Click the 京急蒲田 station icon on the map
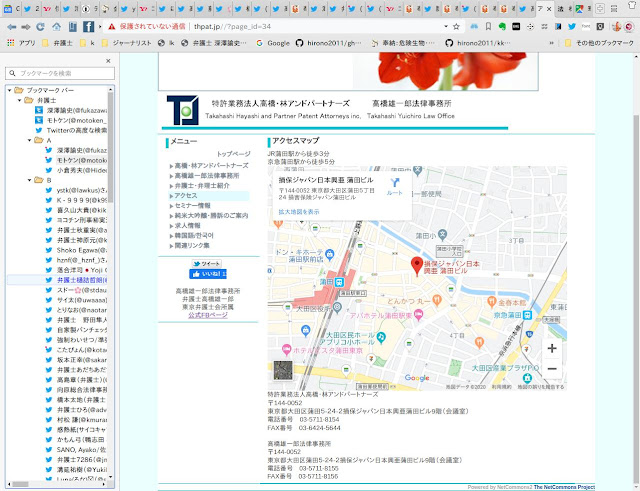 click(x=527, y=315)
